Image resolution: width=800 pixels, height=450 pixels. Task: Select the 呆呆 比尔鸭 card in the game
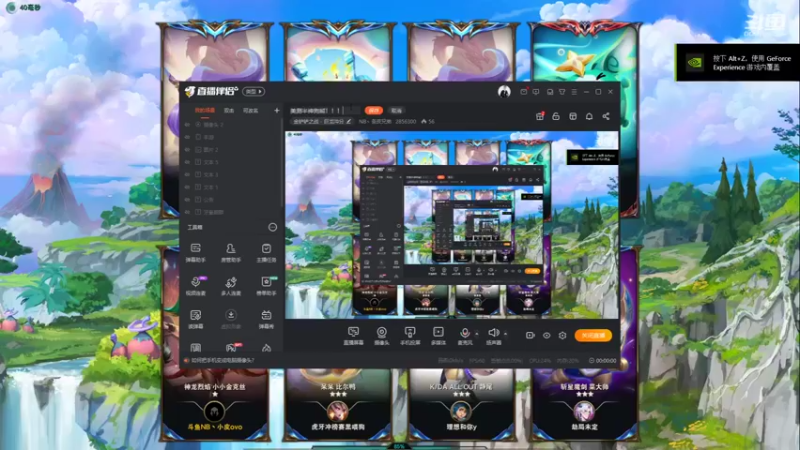coord(338,406)
